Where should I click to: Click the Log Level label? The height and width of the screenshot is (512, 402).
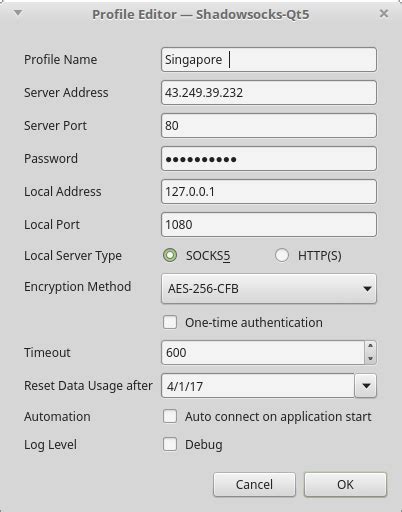[50, 445]
